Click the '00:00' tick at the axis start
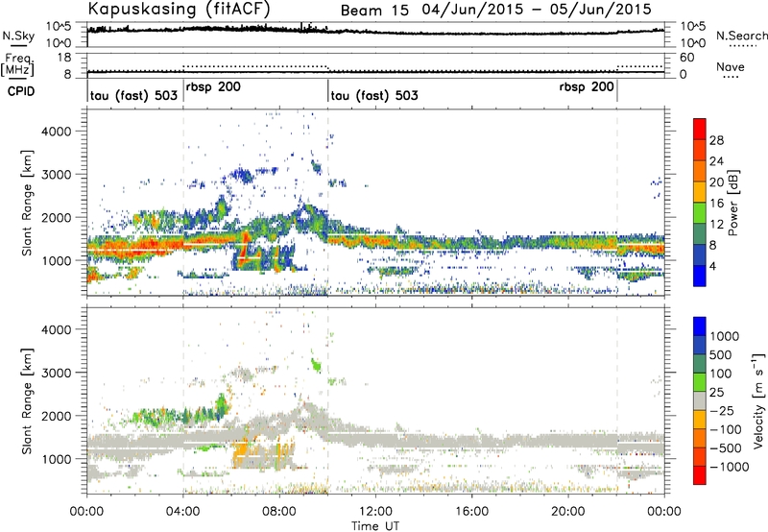 (86, 512)
